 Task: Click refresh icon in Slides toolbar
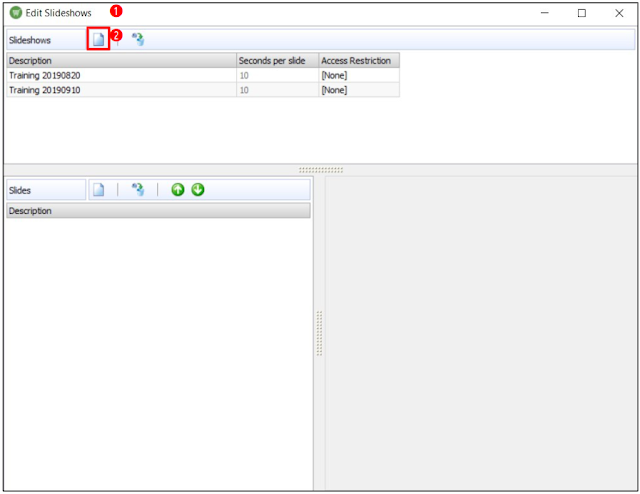(138, 189)
